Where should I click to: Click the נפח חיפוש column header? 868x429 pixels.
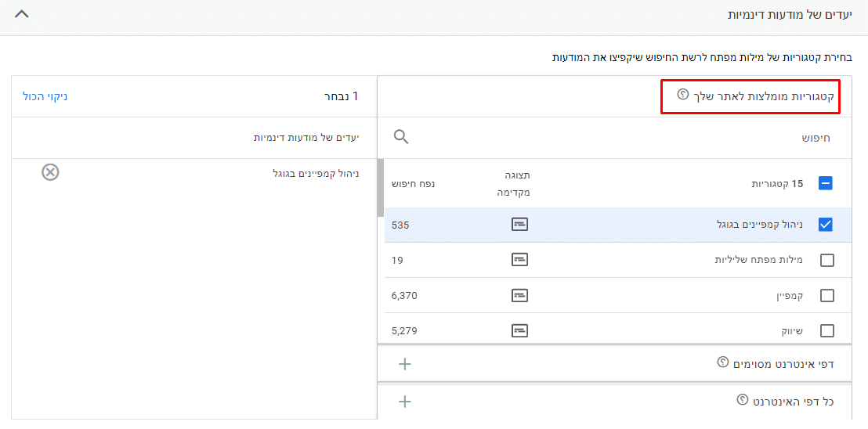413,183
